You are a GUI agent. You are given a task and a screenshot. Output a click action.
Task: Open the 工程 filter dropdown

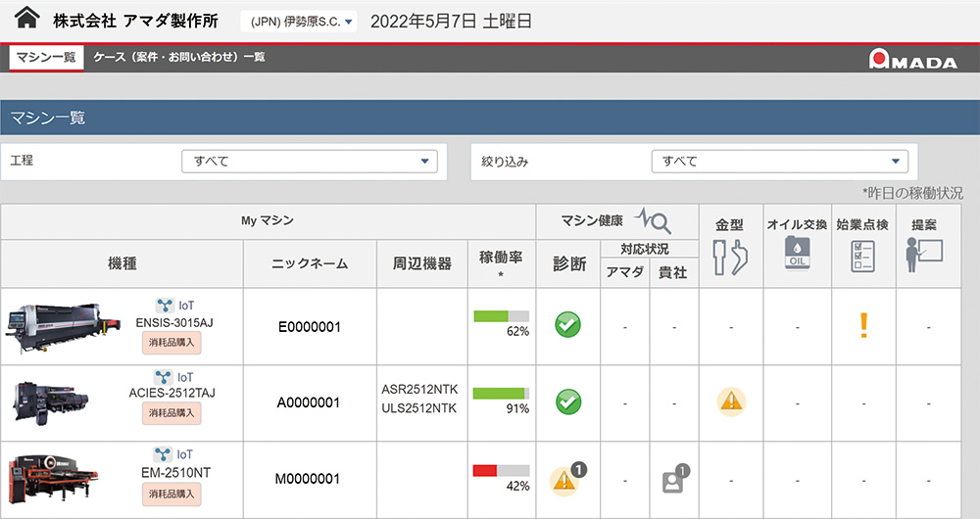click(310, 162)
